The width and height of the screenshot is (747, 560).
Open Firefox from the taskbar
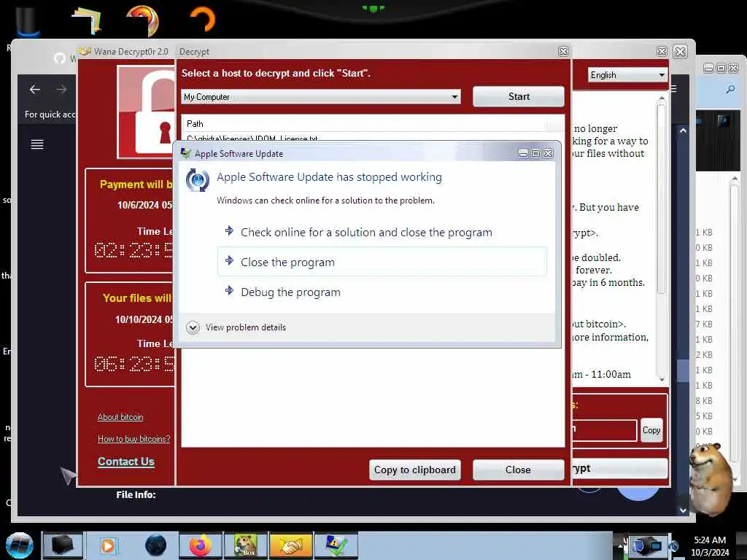click(x=200, y=545)
